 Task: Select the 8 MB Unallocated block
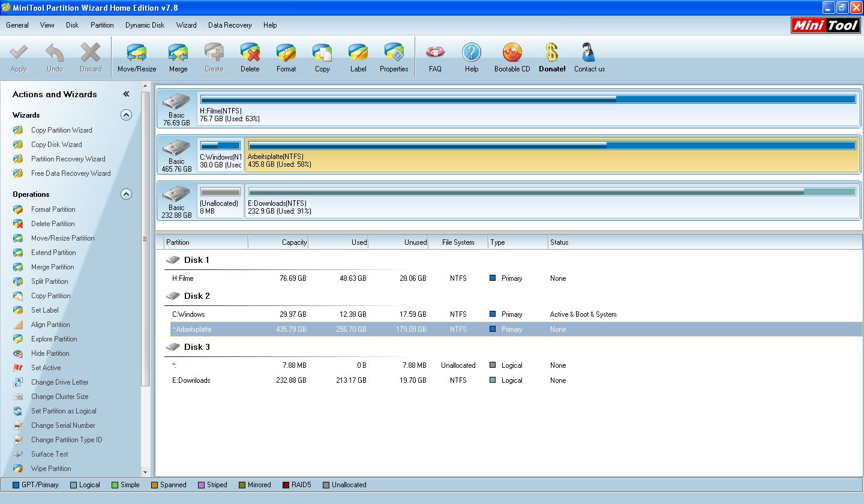tap(220, 202)
